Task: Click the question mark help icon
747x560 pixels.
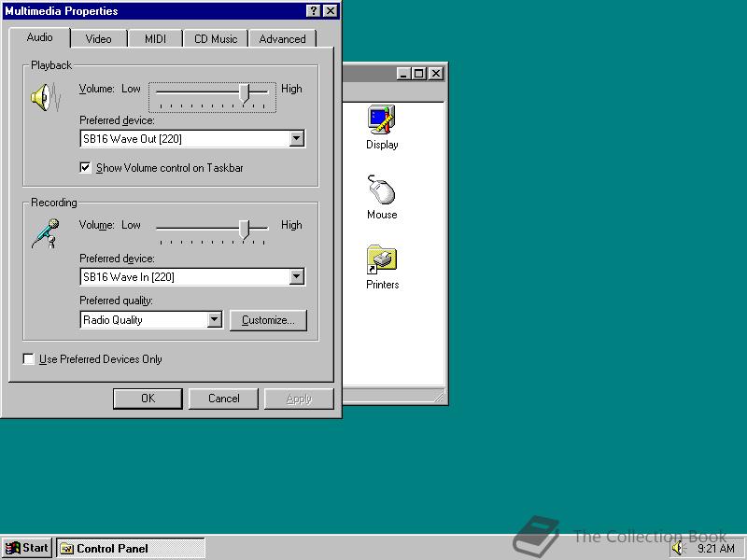Action: point(315,11)
